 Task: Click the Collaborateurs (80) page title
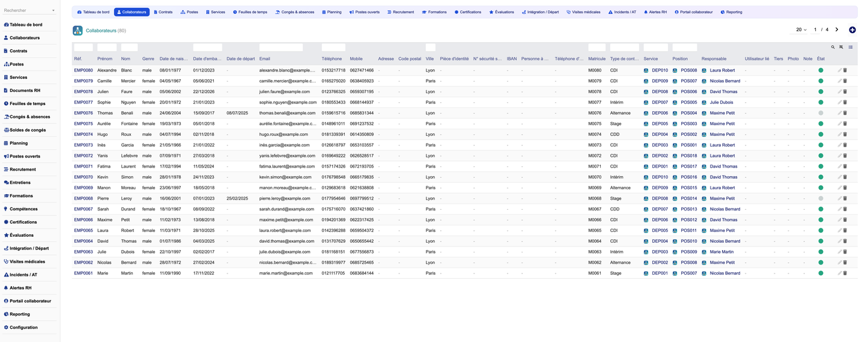click(x=106, y=31)
